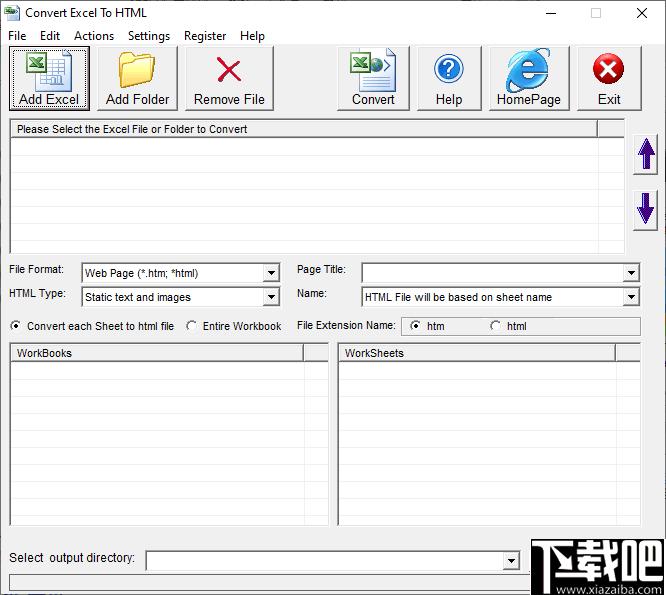Open the Edit menu

click(x=50, y=36)
